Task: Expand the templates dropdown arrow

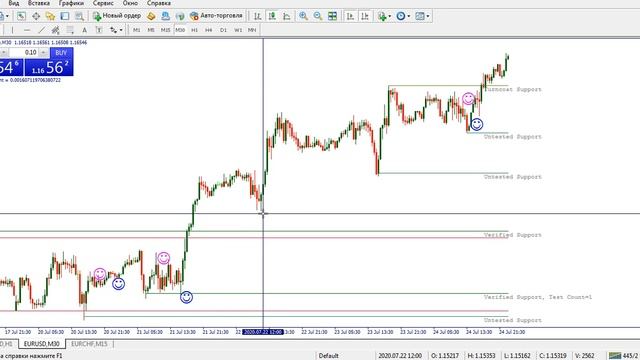Action: [428, 16]
